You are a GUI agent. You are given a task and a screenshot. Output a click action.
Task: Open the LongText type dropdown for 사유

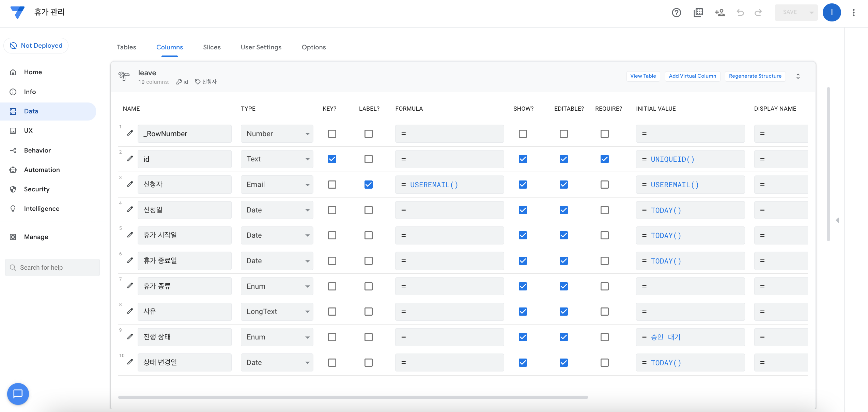coord(277,312)
